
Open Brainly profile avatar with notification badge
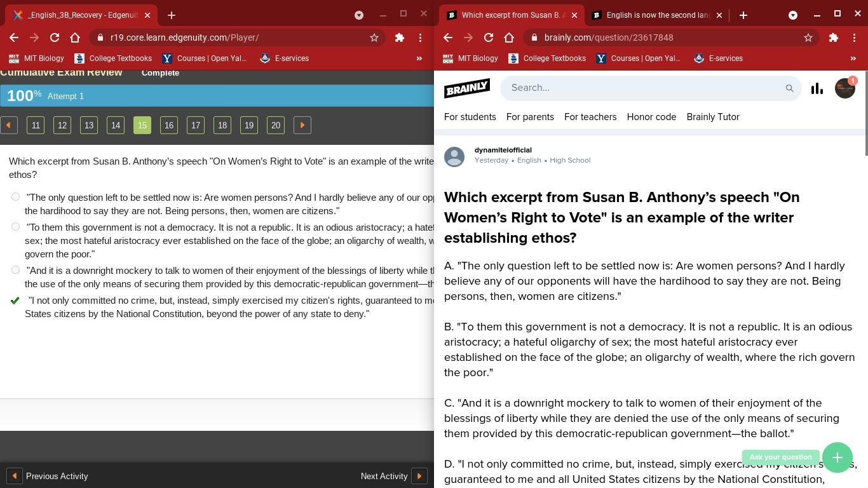(845, 88)
